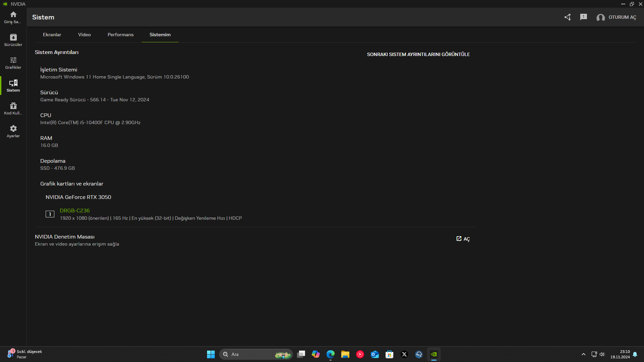
Task: Open the weather widget Sıckl. düşecek
Action: tap(25, 354)
